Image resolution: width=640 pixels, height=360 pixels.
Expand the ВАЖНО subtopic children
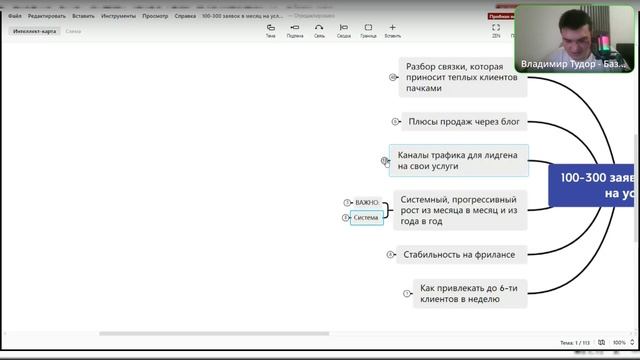pyautogui.click(x=347, y=202)
